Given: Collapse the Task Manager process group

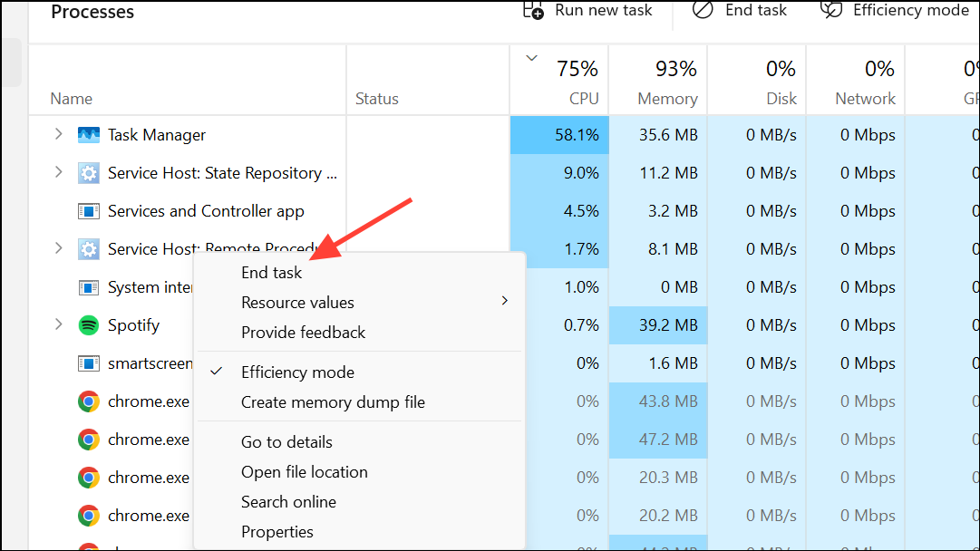Looking at the screenshot, I should tap(58, 134).
